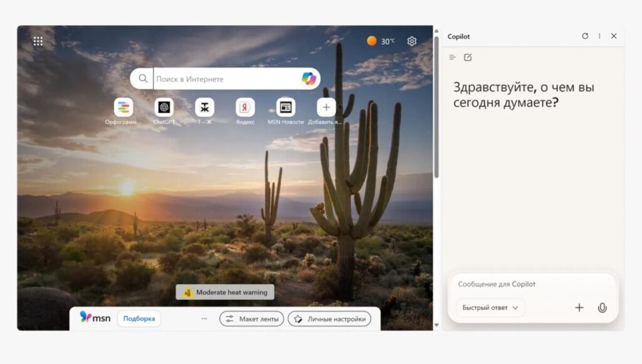Activate the microphone in Copilot
The height and width of the screenshot is (364, 642).
click(602, 308)
